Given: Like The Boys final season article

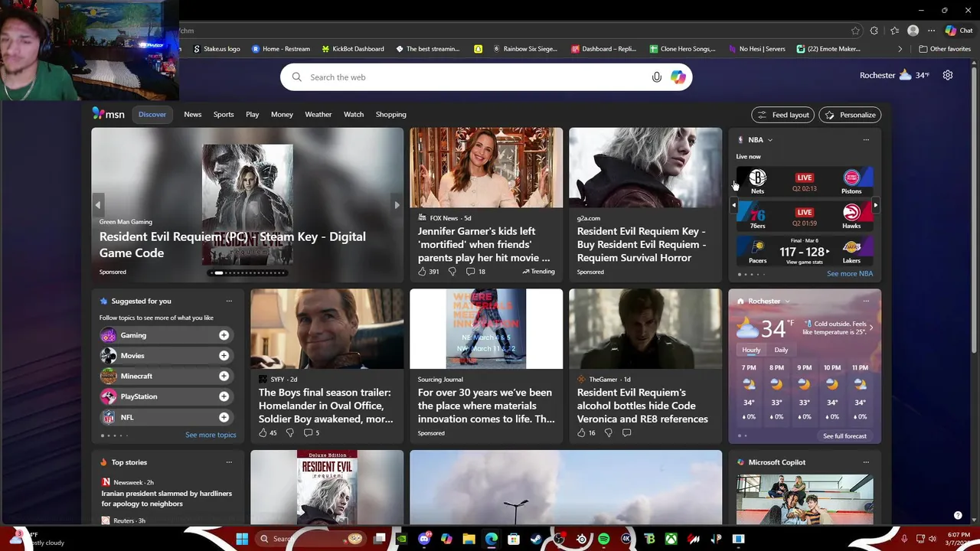Looking at the screenshot, I should tap(263, 433).
